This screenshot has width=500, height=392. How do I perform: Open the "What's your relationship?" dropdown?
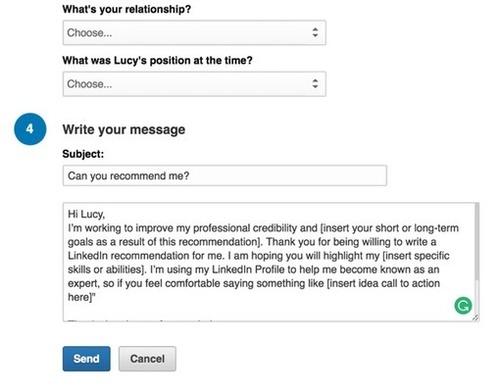point(194,33)
